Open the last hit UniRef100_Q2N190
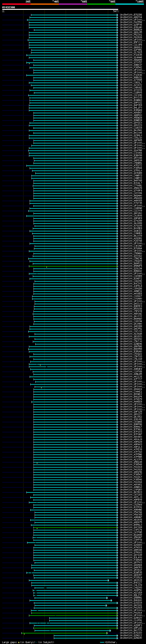This screenshot has height=644, width=146. 131,638
